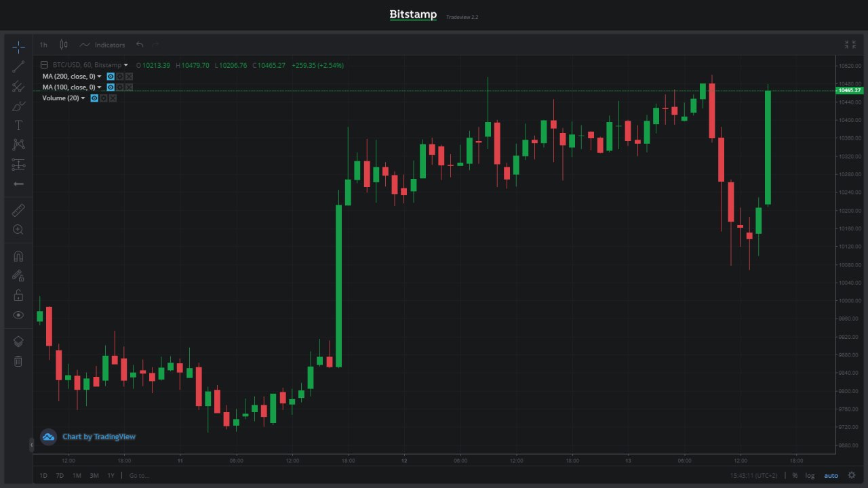Screen dimensions: 868x488
Task: Toggle lock all drawing tools
Action: click(18, 296)
